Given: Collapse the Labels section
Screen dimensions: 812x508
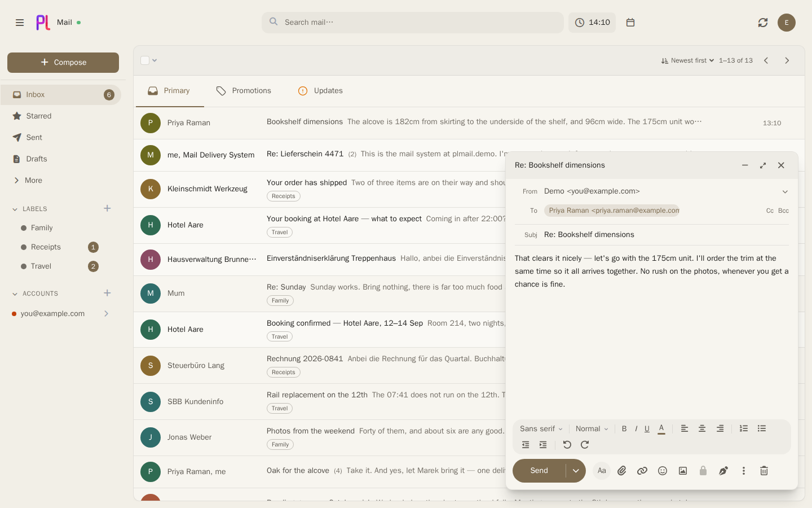Looking at the screenshot, I should point(15,209).
